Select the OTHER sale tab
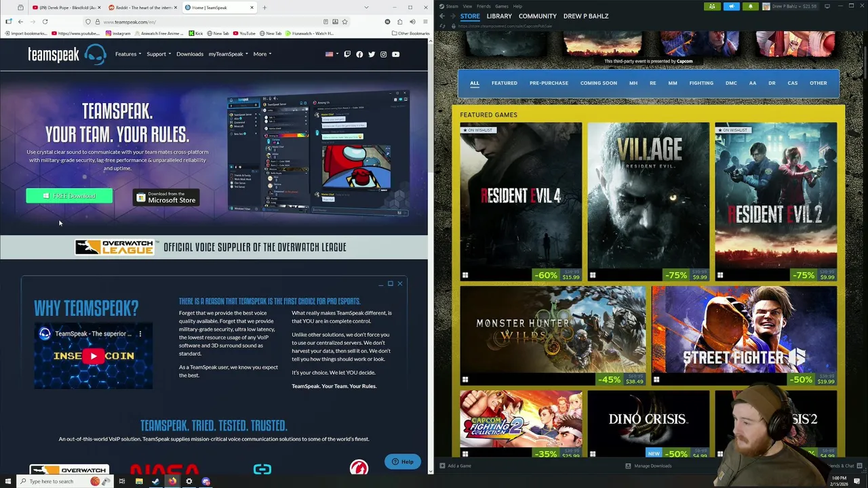The height and width of the screenshot is (488, 868). click(818, 83)
